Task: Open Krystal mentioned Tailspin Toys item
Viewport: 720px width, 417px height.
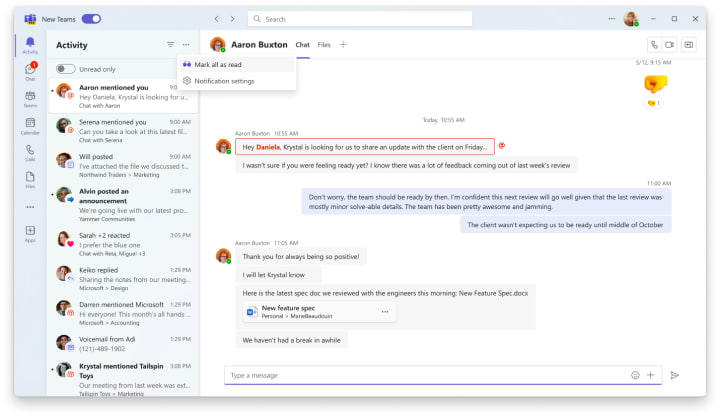Action: [123, 379]
